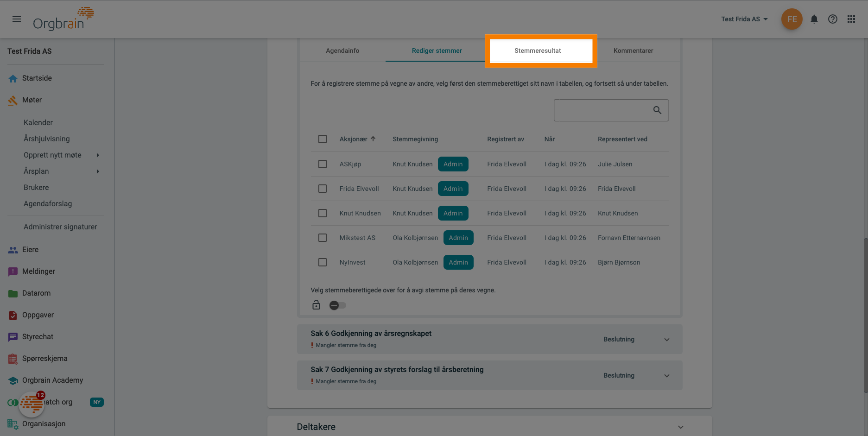
Task: Switch to the Stemmeresultat tab
Action: 538,51
